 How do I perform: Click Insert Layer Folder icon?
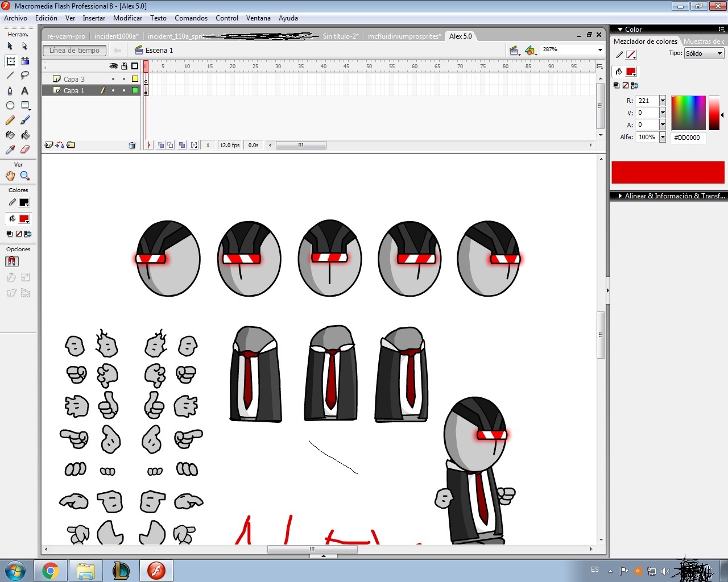point(71,145)
